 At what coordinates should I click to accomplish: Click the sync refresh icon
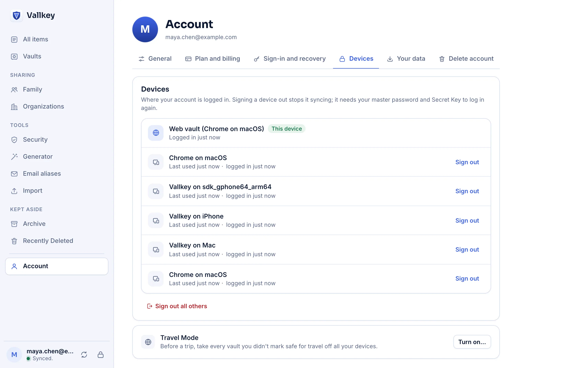(x=84, y=355)
